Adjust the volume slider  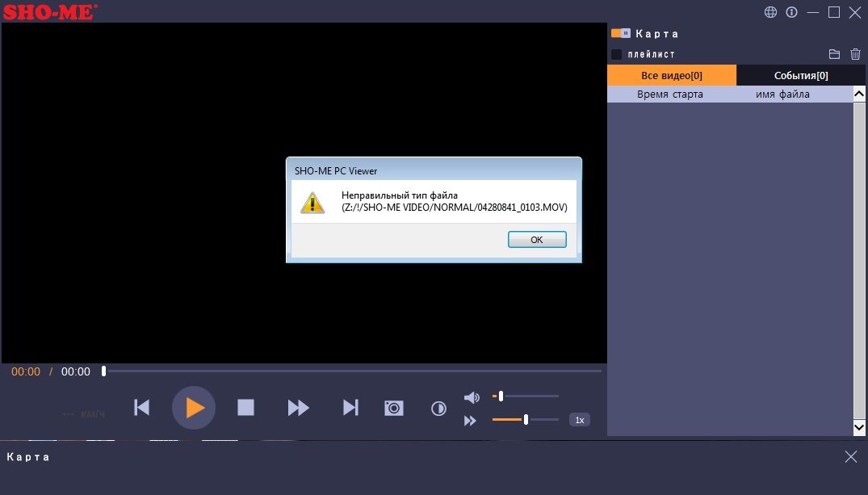tap(501, 396)
